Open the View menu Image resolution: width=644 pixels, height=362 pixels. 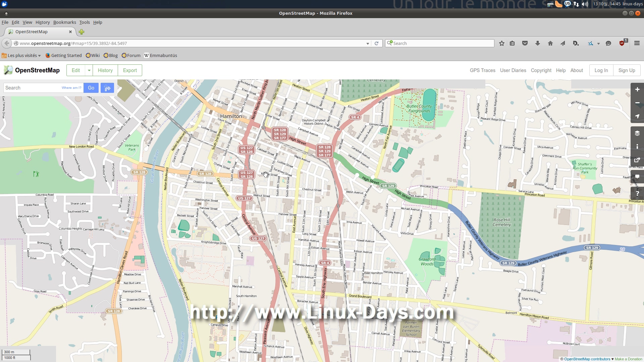pyautogui.click(x=27, y=22)
